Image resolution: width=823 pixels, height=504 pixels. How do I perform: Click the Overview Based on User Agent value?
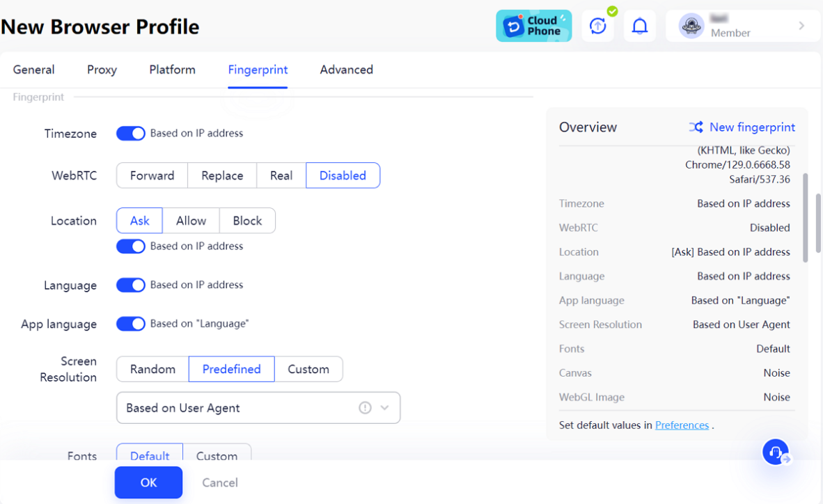[741, 324]
